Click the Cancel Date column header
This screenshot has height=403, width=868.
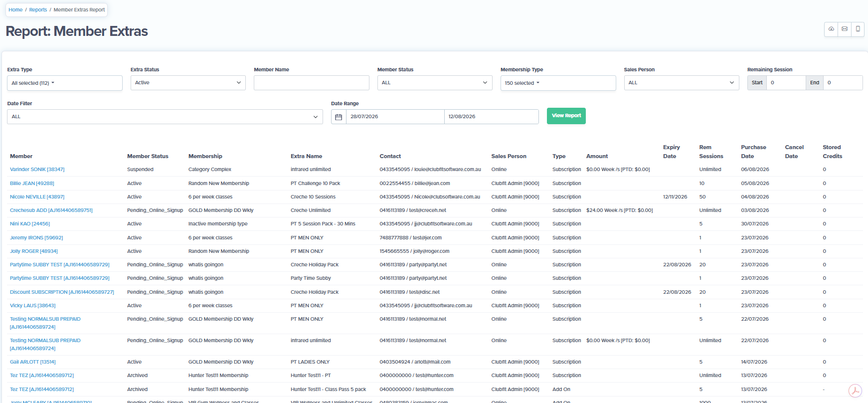click(794, 152)
